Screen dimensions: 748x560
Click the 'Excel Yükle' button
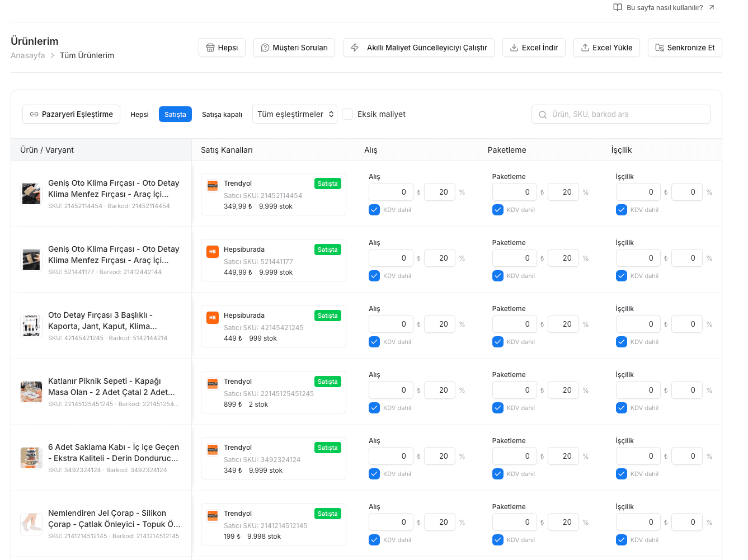click(x=606, y=48)
